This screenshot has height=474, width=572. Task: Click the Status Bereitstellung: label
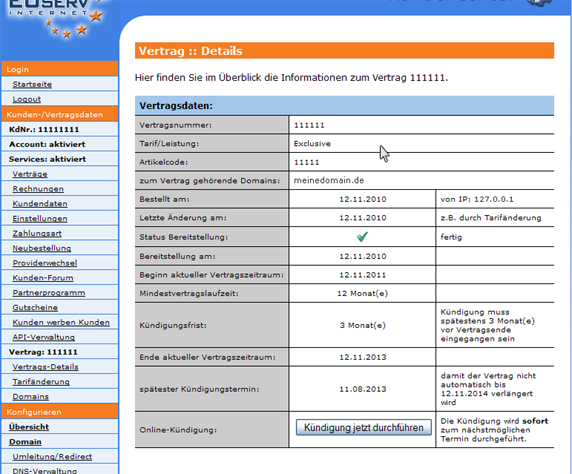coord(183,237)
